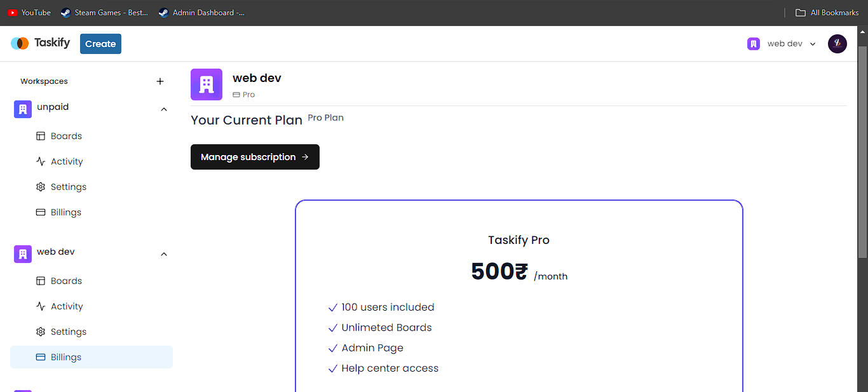Image resolution: width=868 pixels, height=392 pixels.
Task: Open Boards under web dev workspace
Action: coord(92,281)
